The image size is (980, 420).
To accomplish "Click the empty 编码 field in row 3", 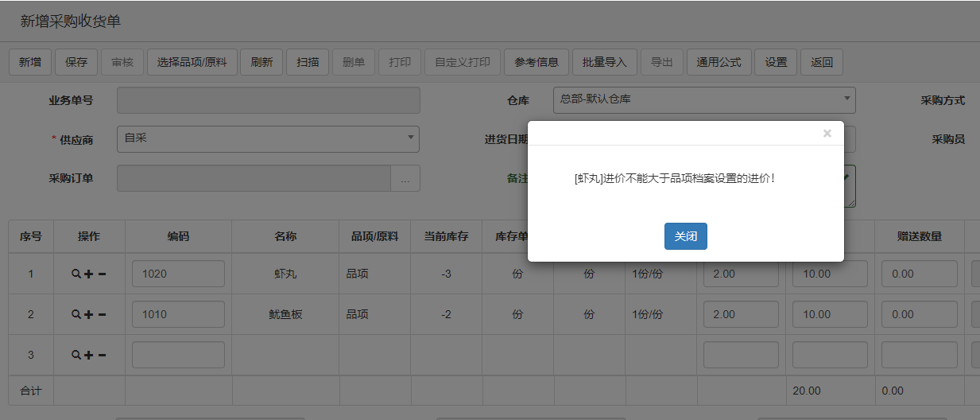I will 178,355.
